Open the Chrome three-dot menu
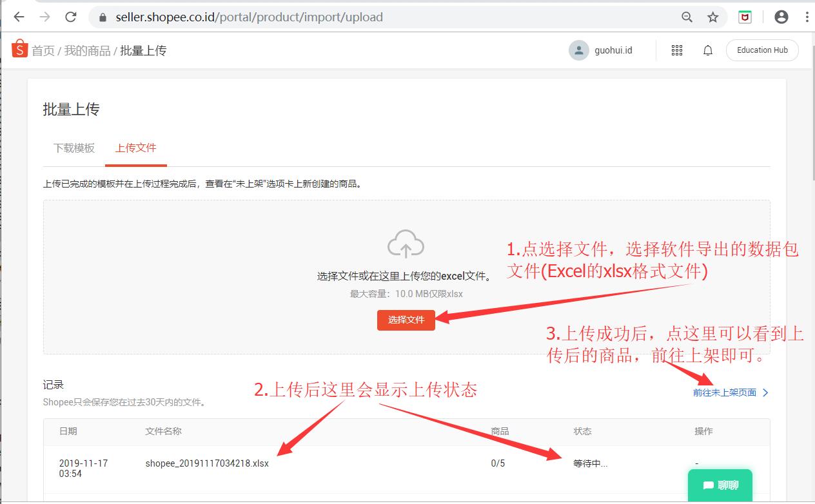Viewport: 815px width, 504px height. (807, 17)
